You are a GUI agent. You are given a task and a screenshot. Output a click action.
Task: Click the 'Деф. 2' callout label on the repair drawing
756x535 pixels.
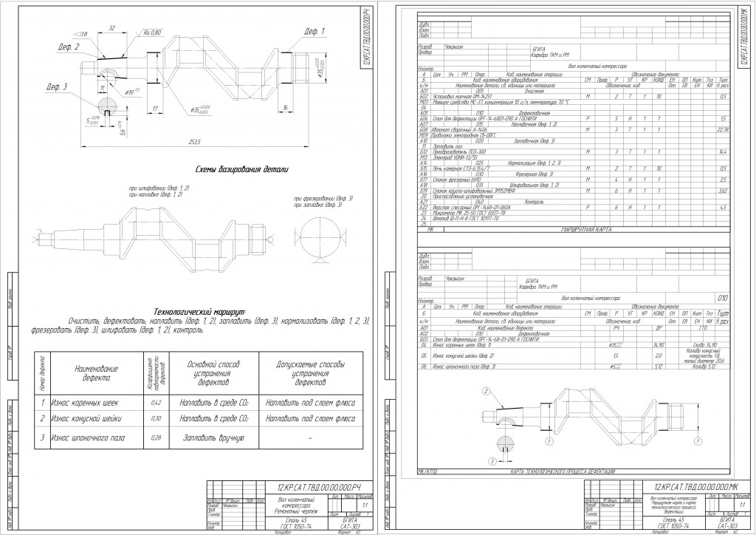tap(69, 47)
